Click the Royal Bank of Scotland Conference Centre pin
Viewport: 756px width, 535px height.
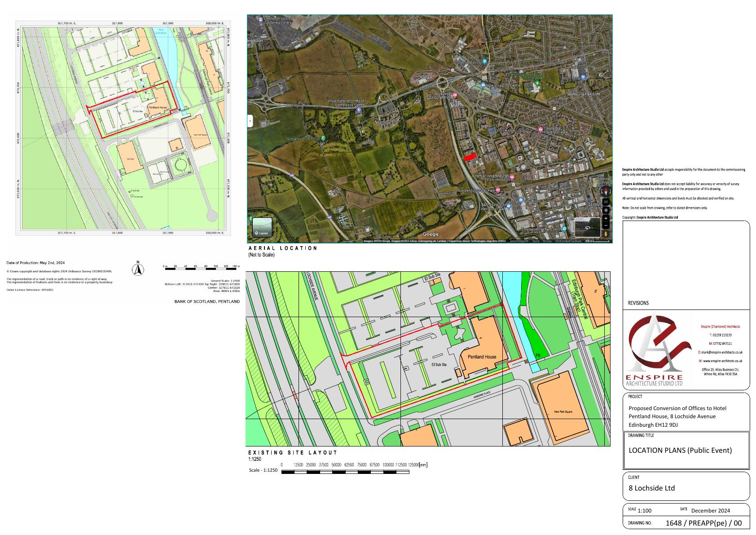[359, 109]
